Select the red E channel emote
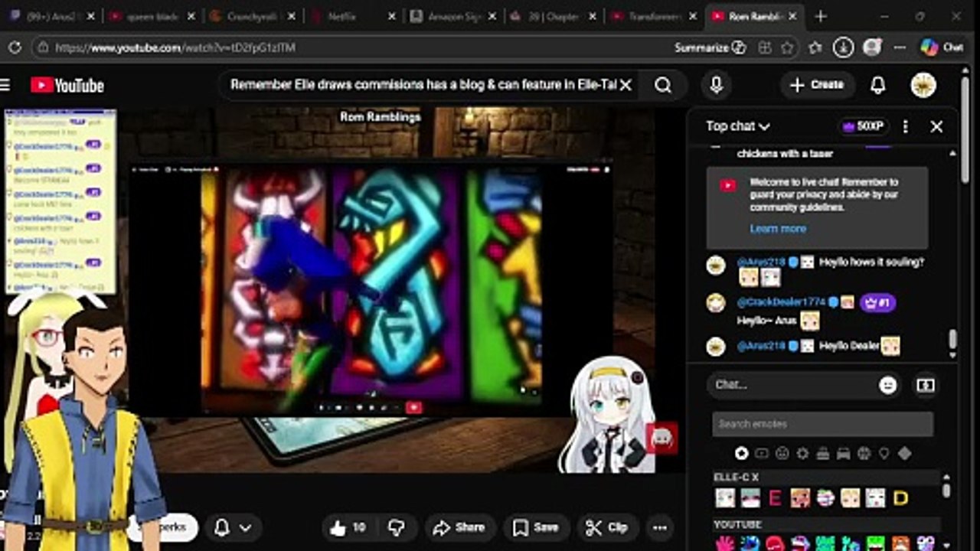This screenshot has width=980, height=551. click(x=775, y=498)
